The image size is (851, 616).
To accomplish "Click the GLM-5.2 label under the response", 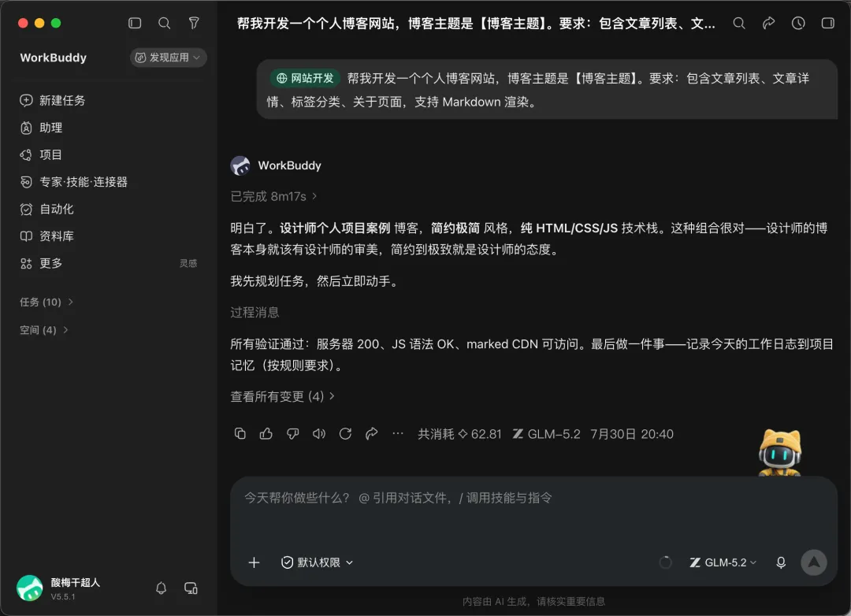I will coord(547,434).
